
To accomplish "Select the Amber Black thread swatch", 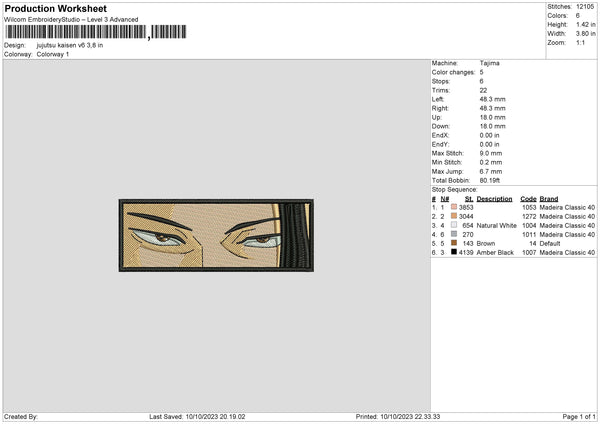I will click(454, 252).
